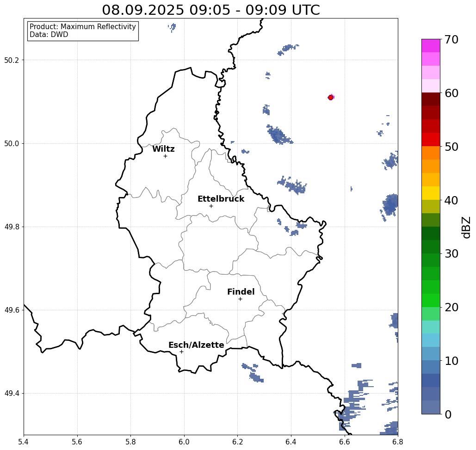
Task: Click the 20 label on the colorbar
Action: (451, 307)
